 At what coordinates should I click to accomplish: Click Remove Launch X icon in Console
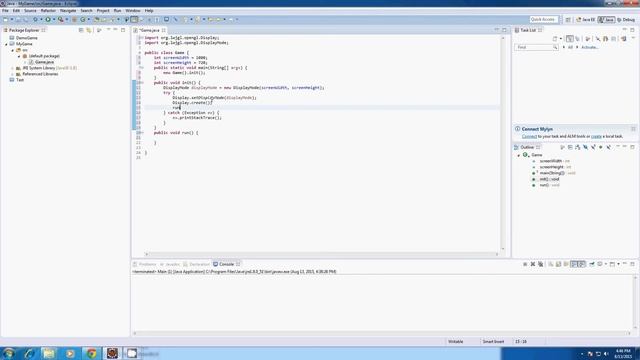click(533, 264)
